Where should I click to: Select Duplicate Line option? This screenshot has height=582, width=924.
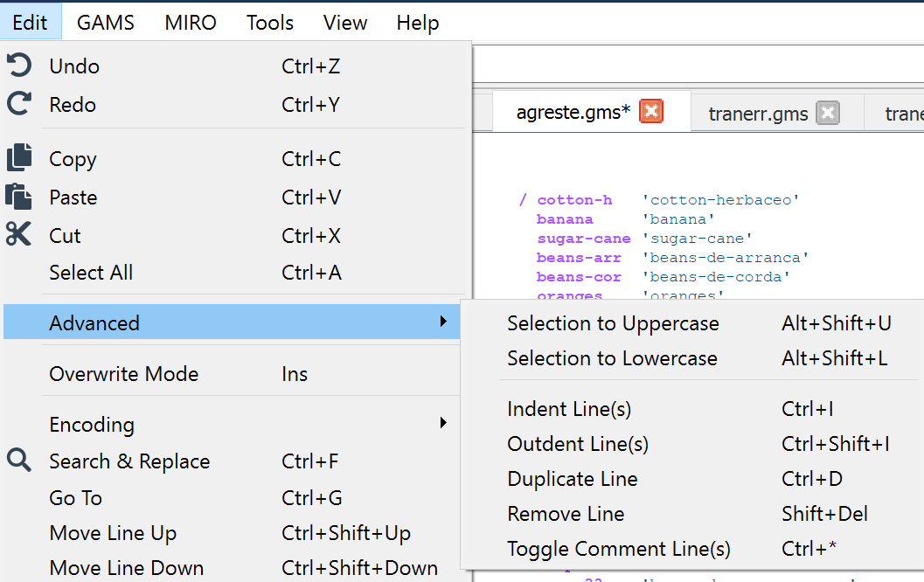pos(572,480)
